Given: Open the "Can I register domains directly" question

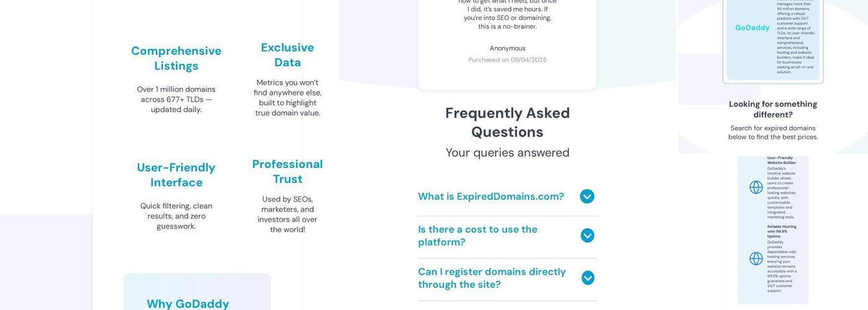Looking at the screenshot, I should click(x=492, y=278).
